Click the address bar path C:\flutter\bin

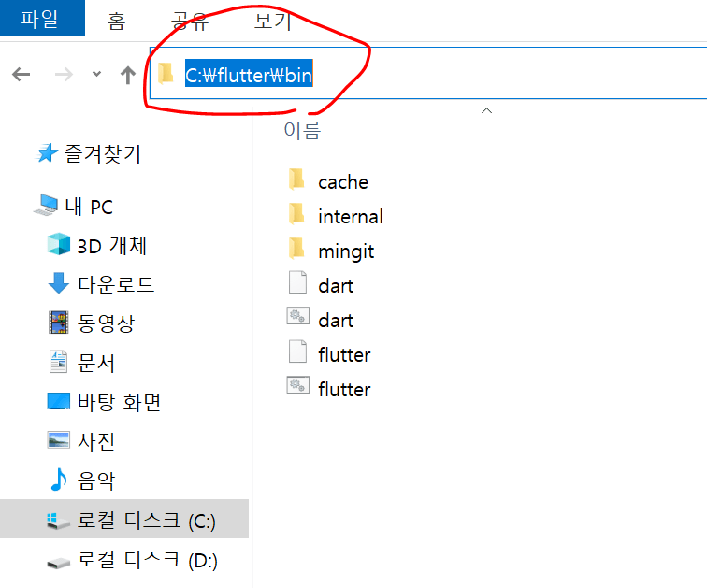[249, 75]
